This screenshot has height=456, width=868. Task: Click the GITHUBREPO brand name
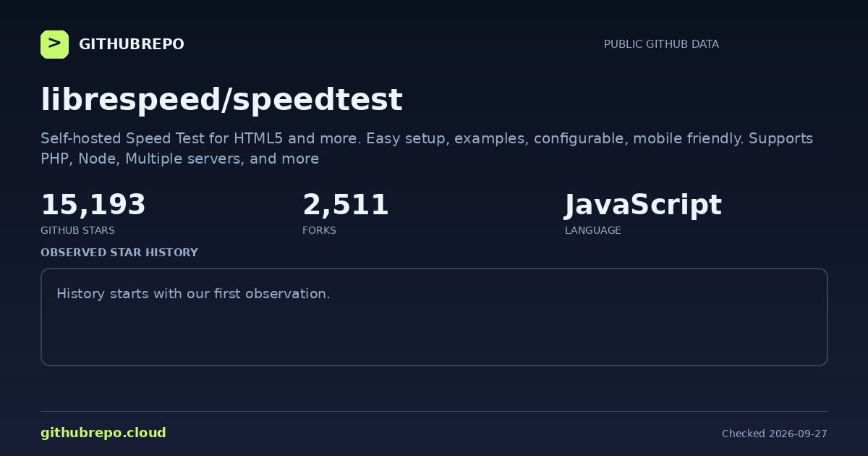[x=132, y=44]
